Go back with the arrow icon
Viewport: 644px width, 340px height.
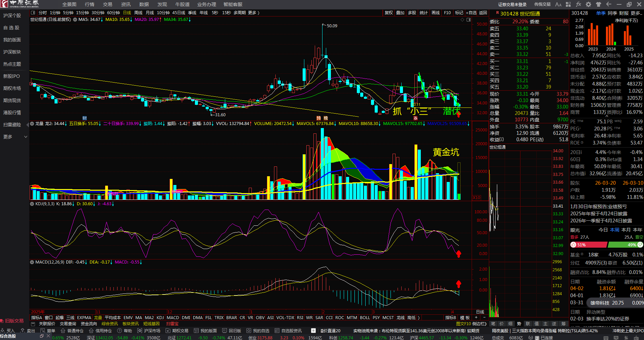click(609, 4)
